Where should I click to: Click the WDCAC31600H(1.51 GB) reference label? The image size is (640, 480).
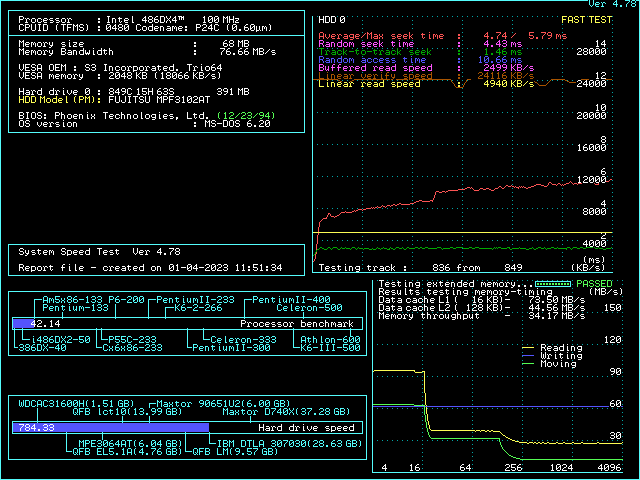pyautogui.click(x=76, y=404)
